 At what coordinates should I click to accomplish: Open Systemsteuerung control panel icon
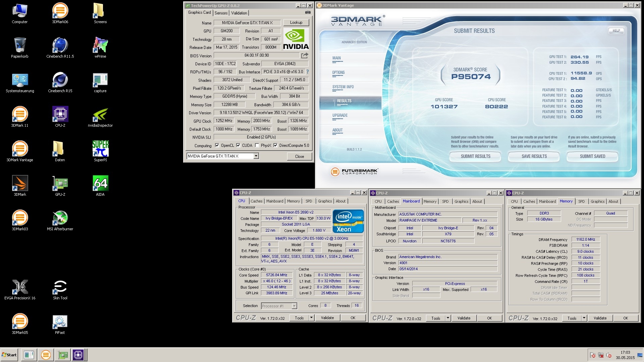(20, 82)
